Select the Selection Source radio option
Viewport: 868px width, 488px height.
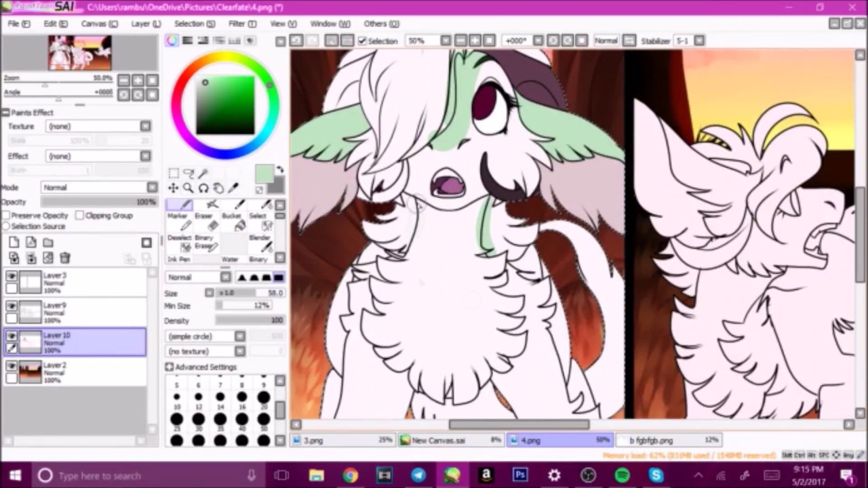click(6, 226)
